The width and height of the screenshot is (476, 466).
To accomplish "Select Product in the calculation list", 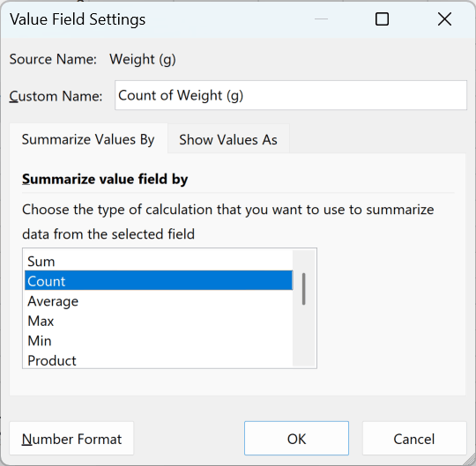I will [159, 360].
